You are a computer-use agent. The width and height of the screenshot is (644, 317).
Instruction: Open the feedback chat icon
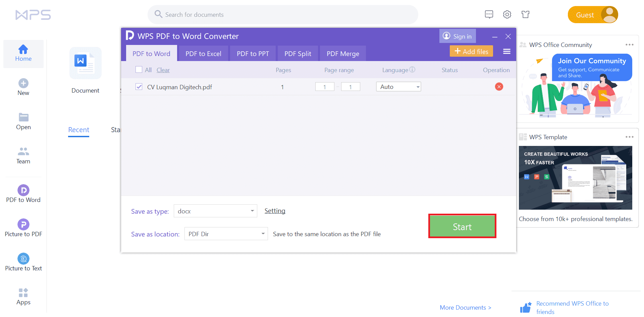(489, 14)
